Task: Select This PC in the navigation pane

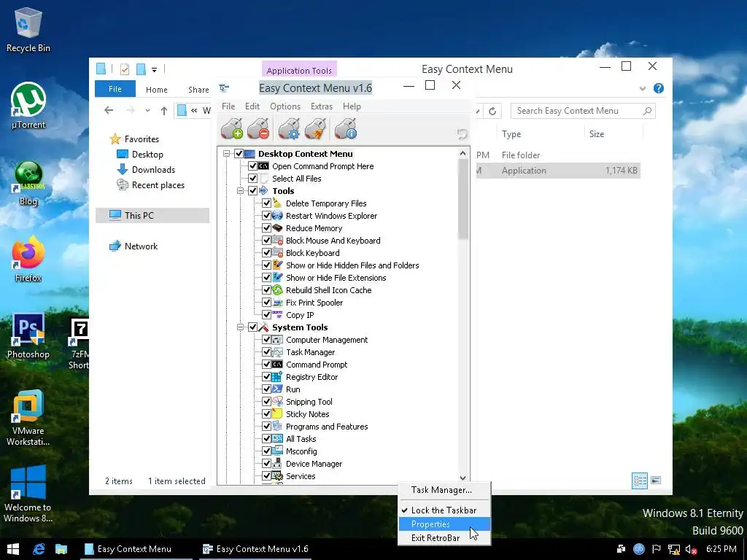Action: 152,215
